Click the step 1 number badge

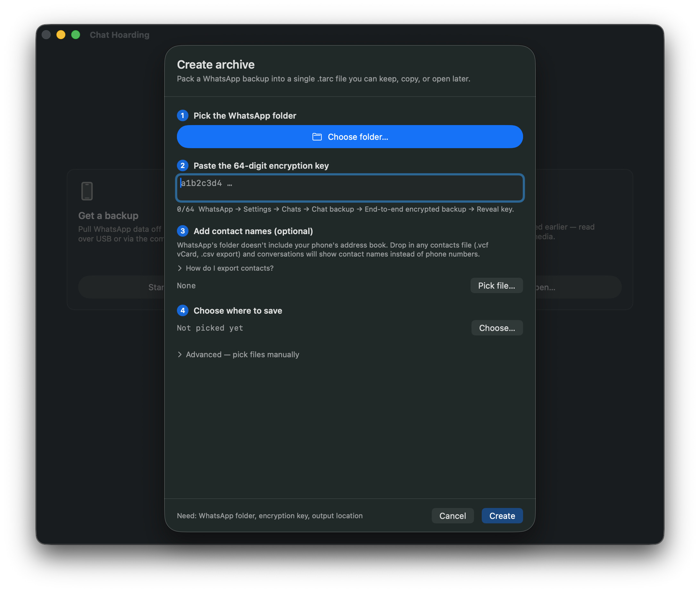(182, 115)
